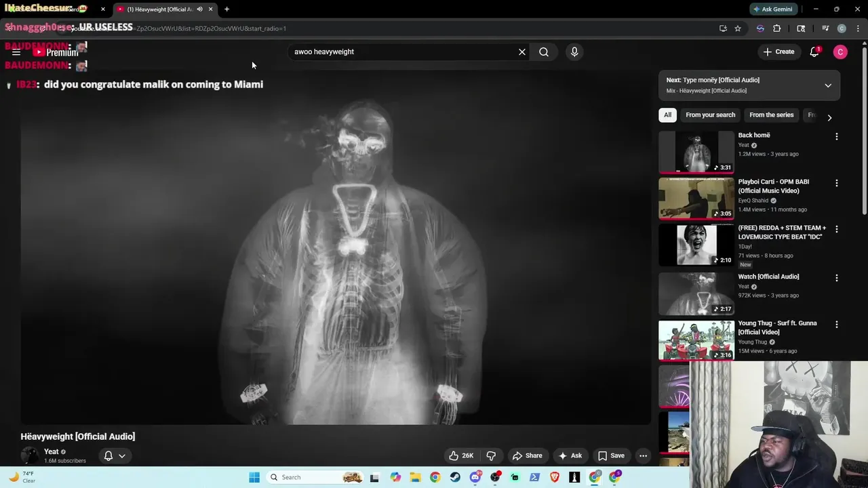Open OBS Studio from the taskbar

(495, 477)
